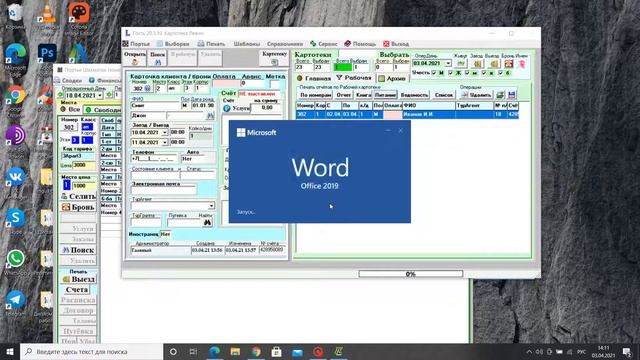Image resolution: width=640 pixels, height=360 pixels.
Task: Expand the check-in date 10.04.2021 dropdown
Action: pyautogui.click(x=165, y=132)
